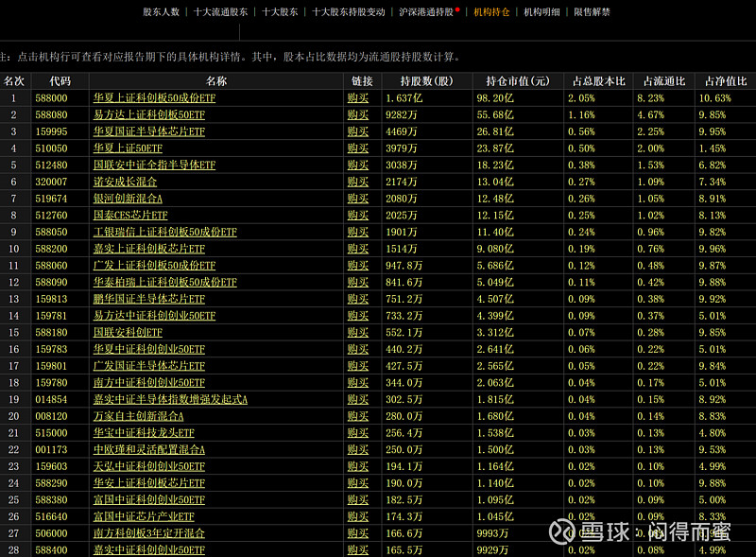Sort by the 持仓市值(元) column header
This screenshot has width=756, height=557.
tap(518, 81)
